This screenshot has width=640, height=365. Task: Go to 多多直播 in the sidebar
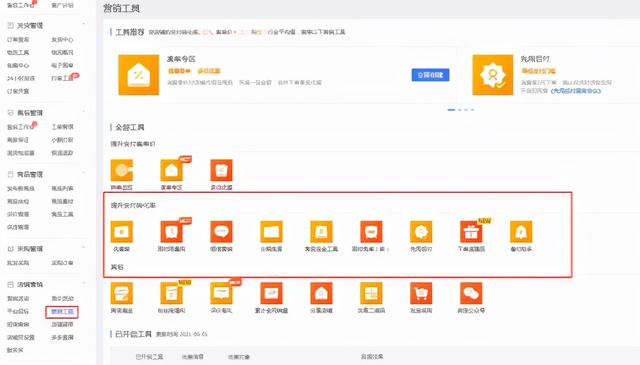click(x=62, y=338)
